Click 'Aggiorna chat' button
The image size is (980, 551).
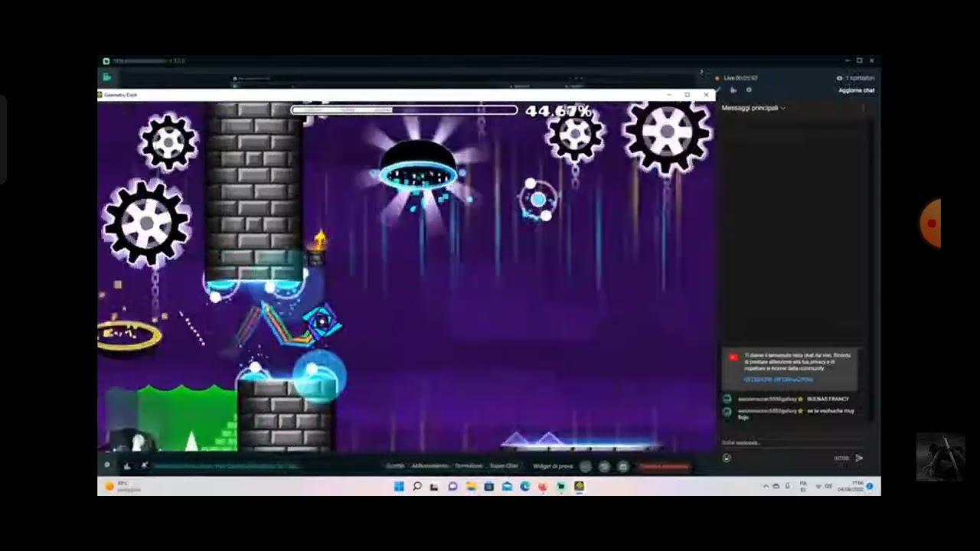857,90
